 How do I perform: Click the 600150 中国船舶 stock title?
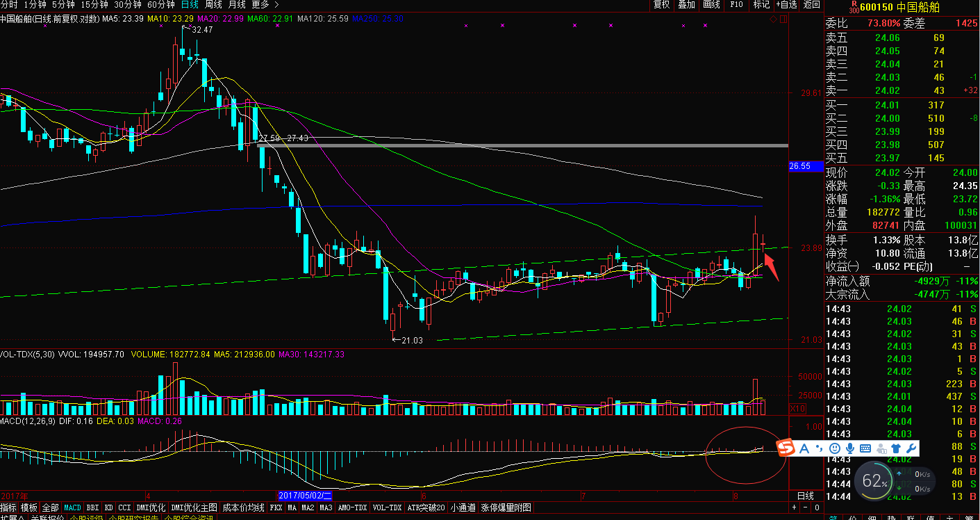click(x=899, y=7)
